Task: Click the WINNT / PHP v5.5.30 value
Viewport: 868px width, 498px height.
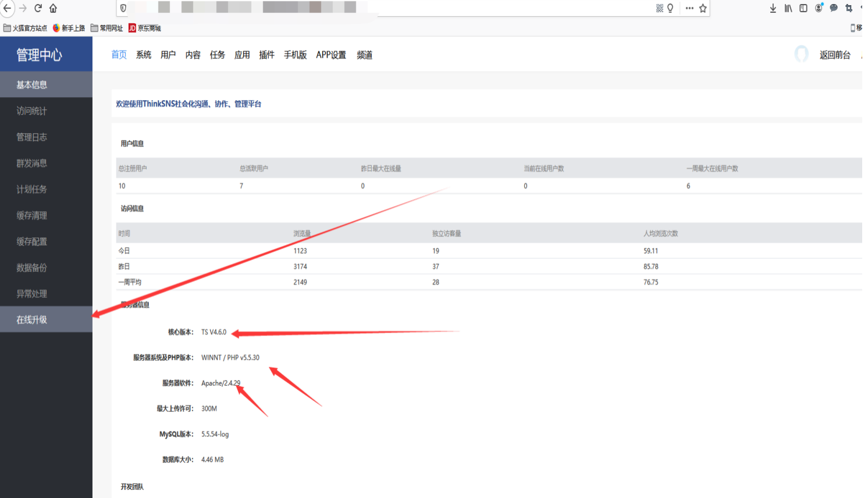Action: click(230, 358)
